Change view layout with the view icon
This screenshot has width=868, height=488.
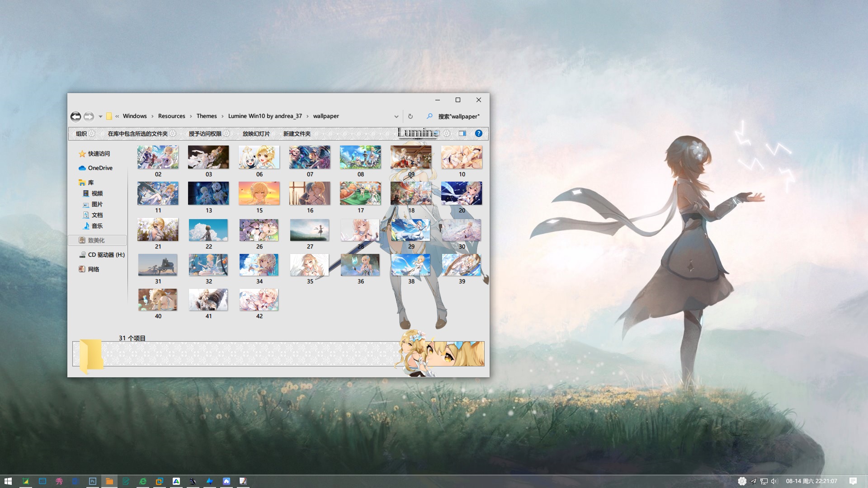coord(436,133)
